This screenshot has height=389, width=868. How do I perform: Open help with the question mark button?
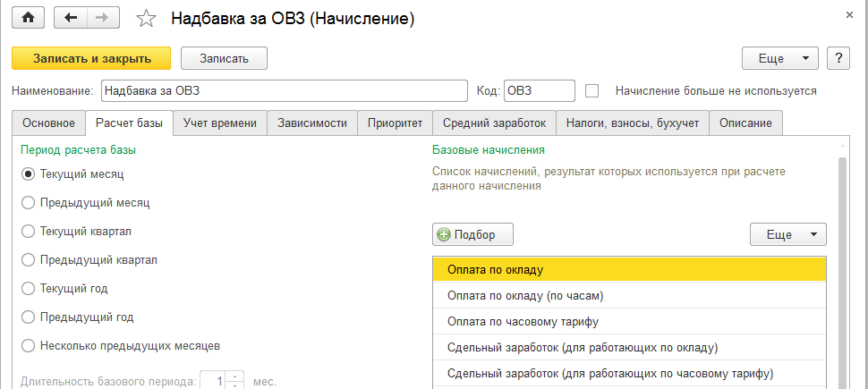(x=838, y=58)
